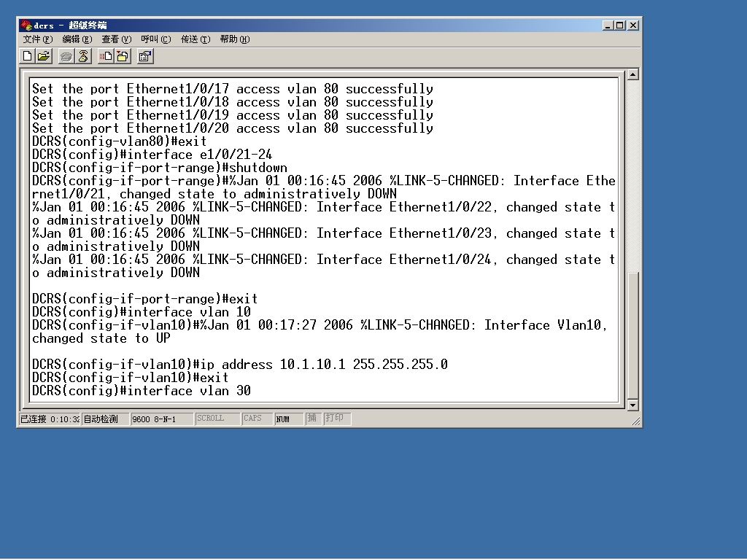Click the Properties toolbar icon
The height and width of the screenshot is (560, 747).
click(145, 57)
